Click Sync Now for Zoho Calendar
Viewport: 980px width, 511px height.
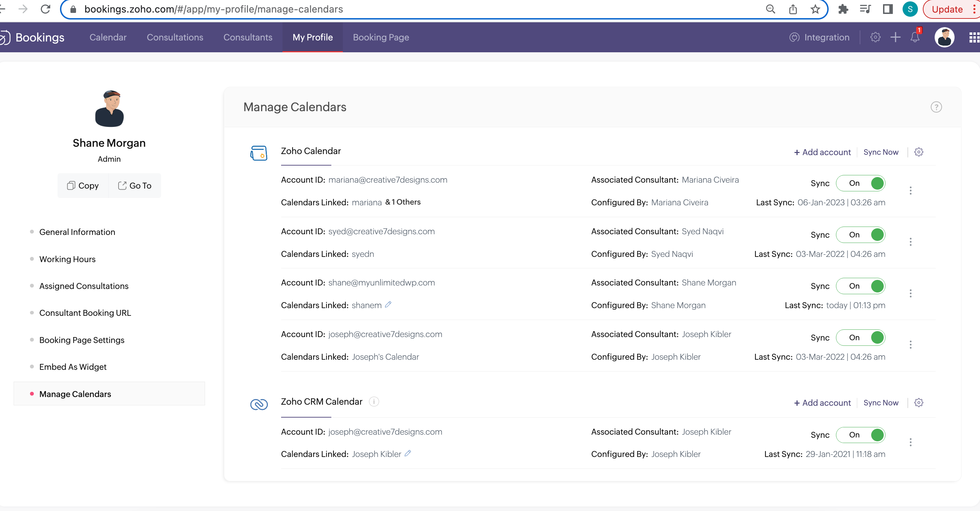(x=881, y=152)
